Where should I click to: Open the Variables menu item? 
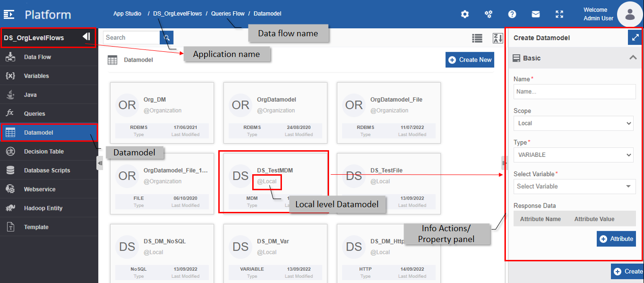(x=49, y=76)
